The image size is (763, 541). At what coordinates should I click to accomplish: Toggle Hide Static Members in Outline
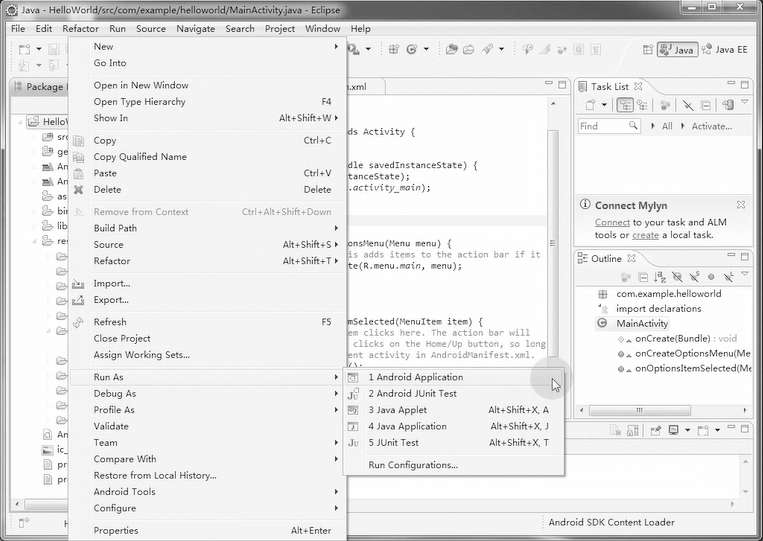click(x=694, y=277)
